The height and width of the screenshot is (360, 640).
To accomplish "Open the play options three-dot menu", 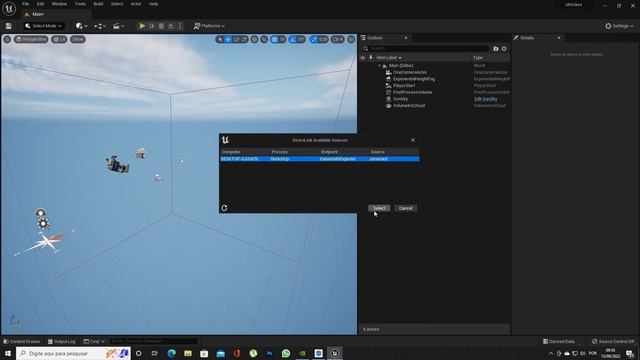I will pos(180,26).
